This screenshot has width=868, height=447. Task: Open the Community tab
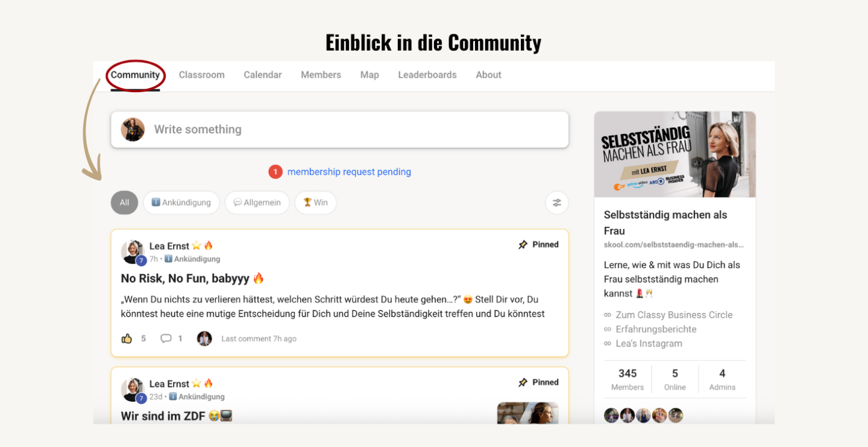click(135, 75)
